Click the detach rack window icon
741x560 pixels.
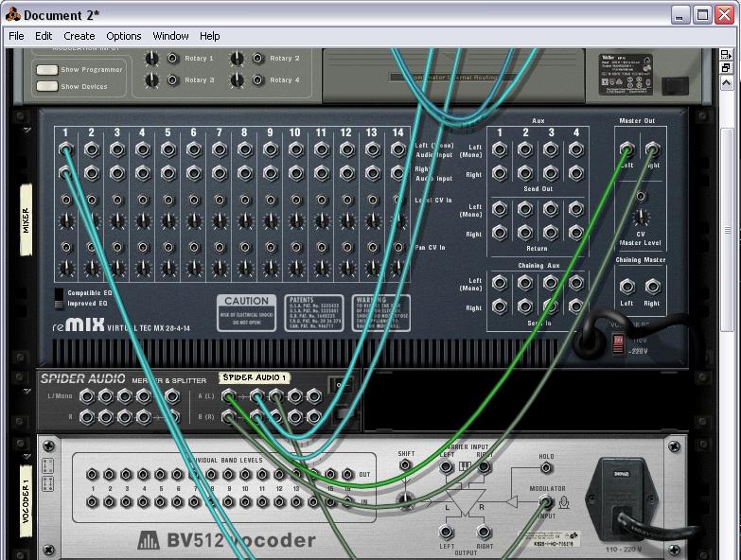[726, 68]
